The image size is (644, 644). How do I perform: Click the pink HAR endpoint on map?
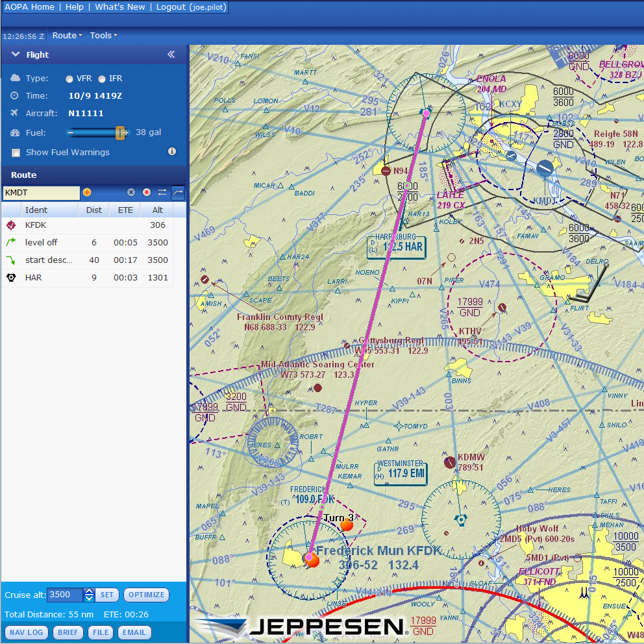(x=427, y=112)
